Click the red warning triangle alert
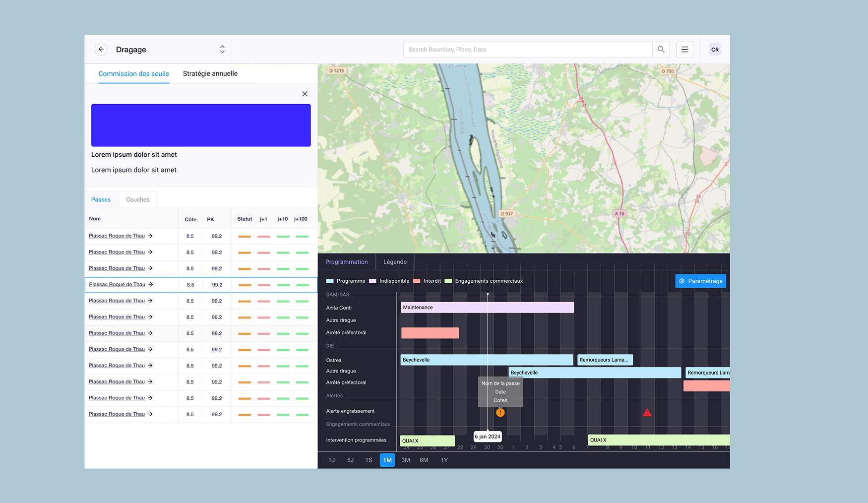The width and height of the screenshot is (868, 503). pos(647,412)
